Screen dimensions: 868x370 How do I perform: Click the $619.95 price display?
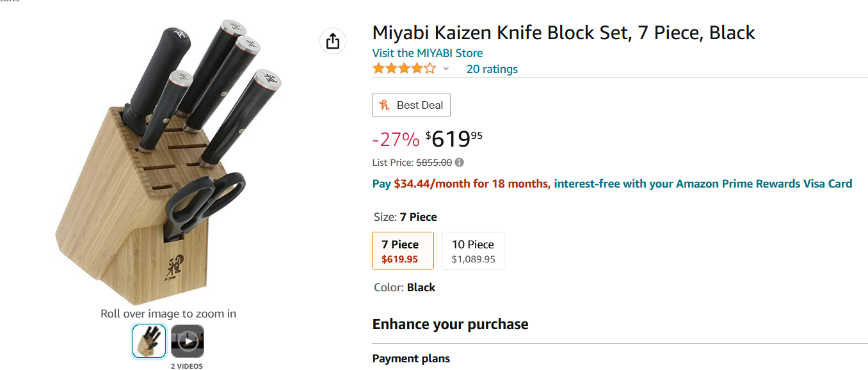pyautogui.click(x=454, y=138)
